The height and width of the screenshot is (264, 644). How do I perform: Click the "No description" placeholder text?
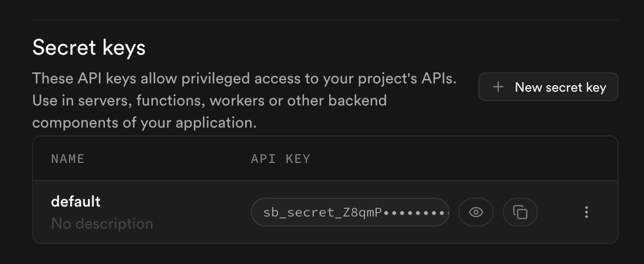(x=102, y=224)
